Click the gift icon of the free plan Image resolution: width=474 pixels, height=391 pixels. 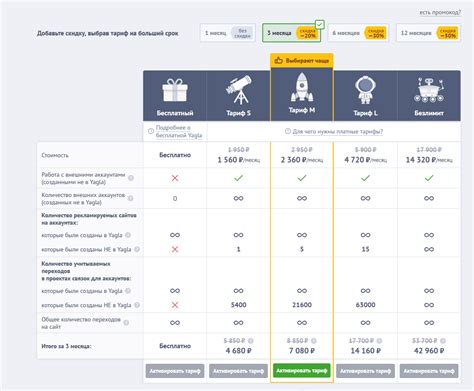175,90
